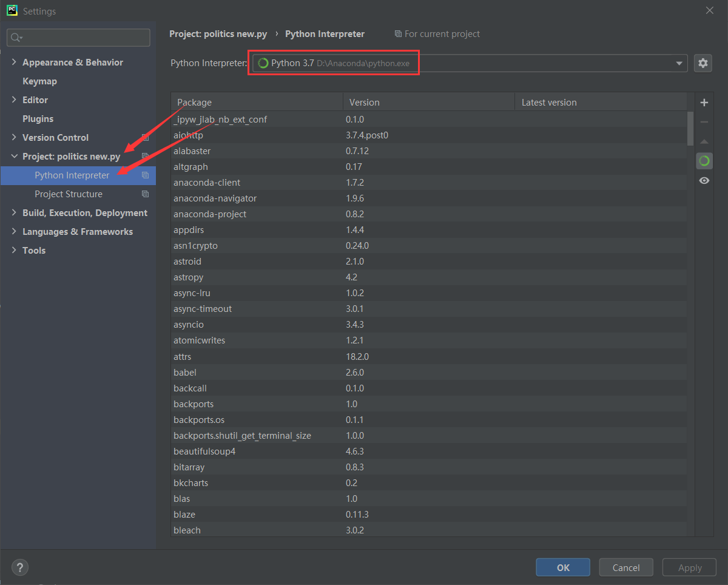Click the upgrade package arrow icon
This screenshot has height=585, width=728.
tap(704, 141)
